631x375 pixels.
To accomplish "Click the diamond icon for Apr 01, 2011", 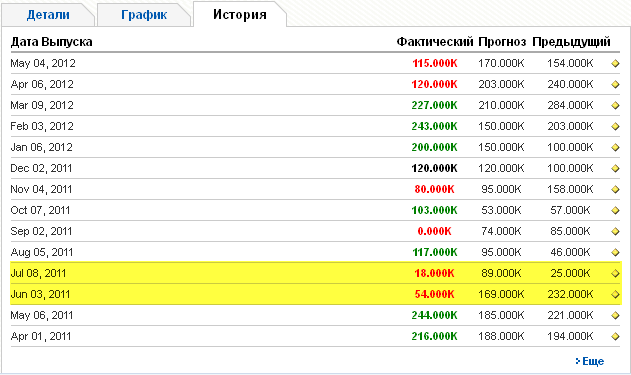I will 615,336.
